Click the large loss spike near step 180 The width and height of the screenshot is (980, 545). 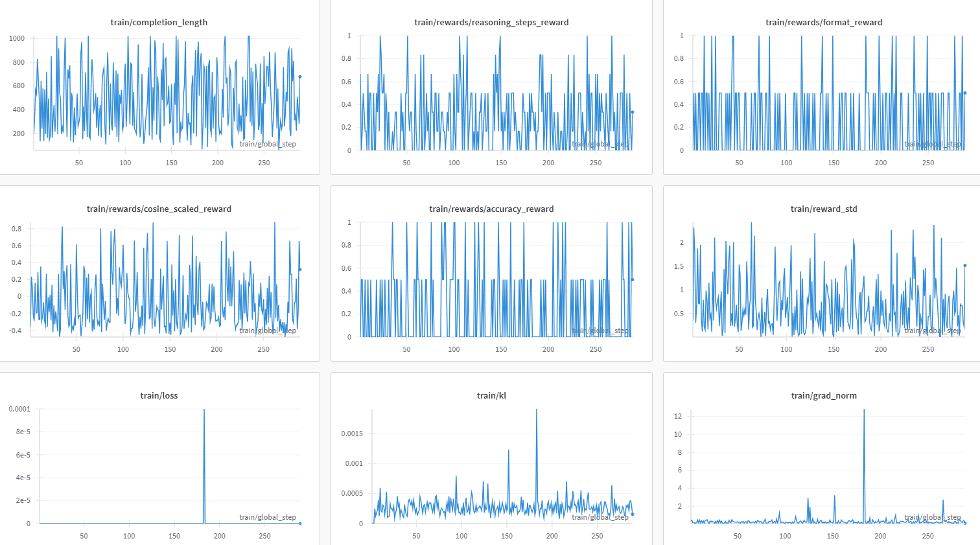pos(204,465)
